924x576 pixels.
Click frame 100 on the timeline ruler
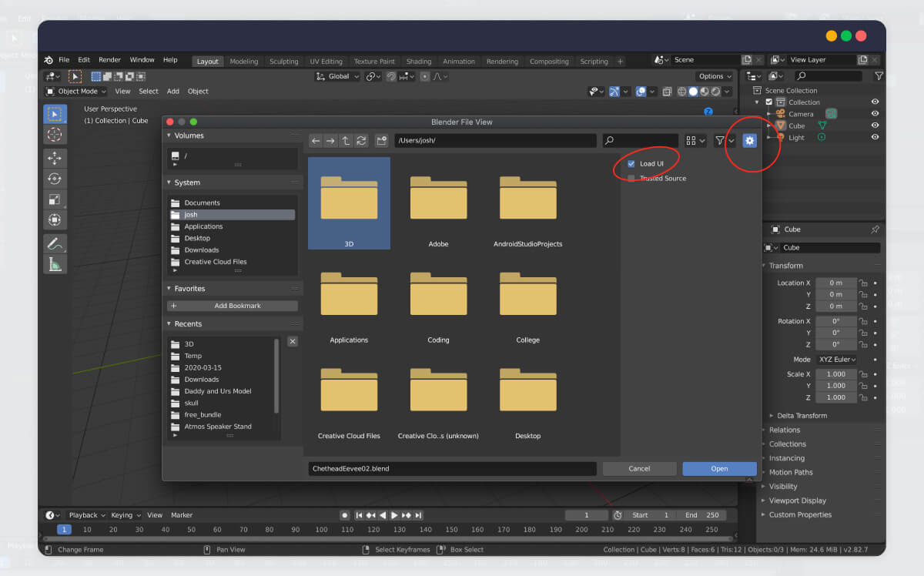coord(322,530)
